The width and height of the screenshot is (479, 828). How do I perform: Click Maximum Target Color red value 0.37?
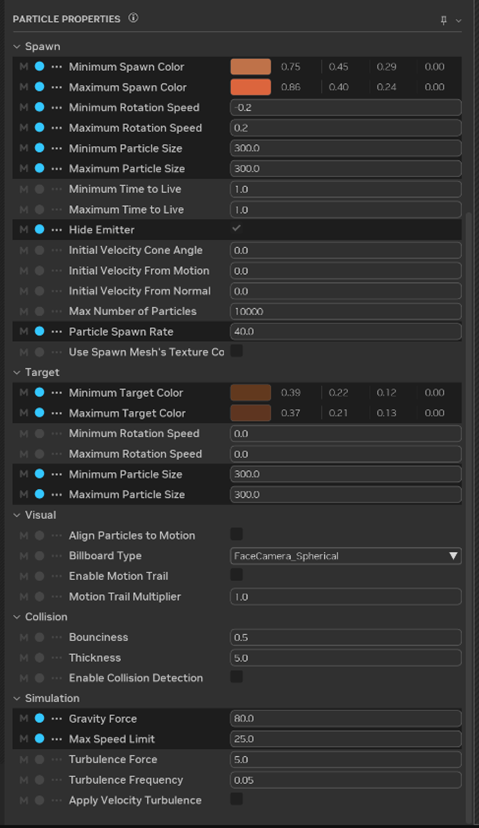pyautogui.click(x=291, y=413)
